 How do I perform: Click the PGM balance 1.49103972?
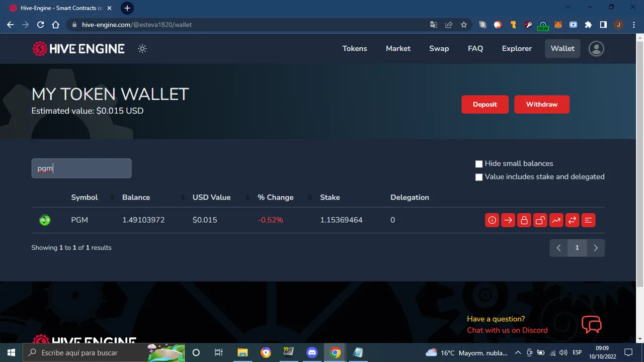pyautogui.click(x=143, y=220)
